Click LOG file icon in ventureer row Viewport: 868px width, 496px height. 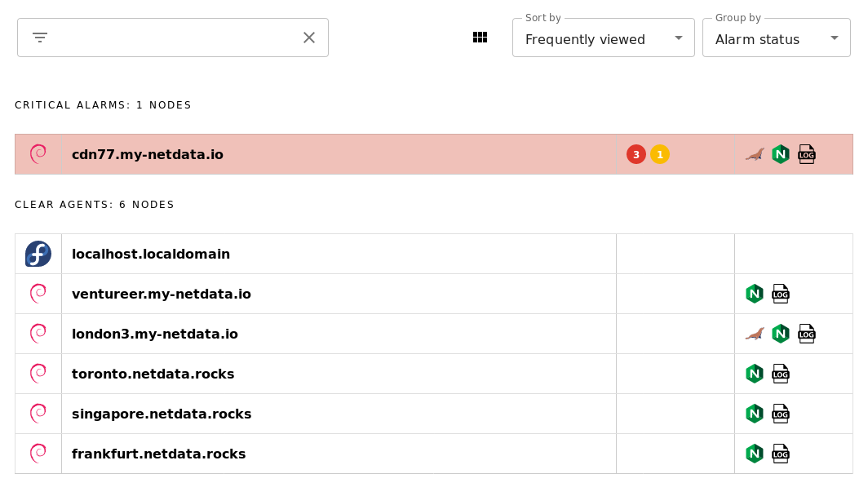pyautogui.click(x=781, y=294)
